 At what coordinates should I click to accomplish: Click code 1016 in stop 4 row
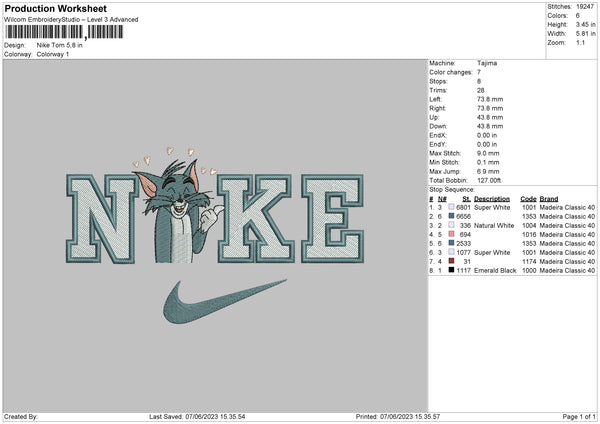[x=529, y=234]
